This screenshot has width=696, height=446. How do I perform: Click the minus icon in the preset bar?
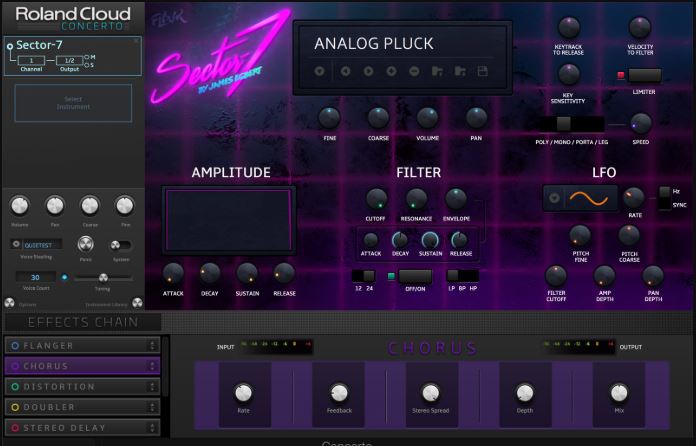click(414, 71)
